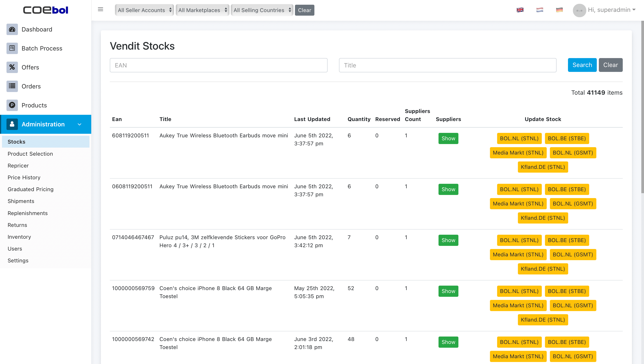
Task: Open the Settings submenu item
Action: pyautogui.click(x=18, y=261)
